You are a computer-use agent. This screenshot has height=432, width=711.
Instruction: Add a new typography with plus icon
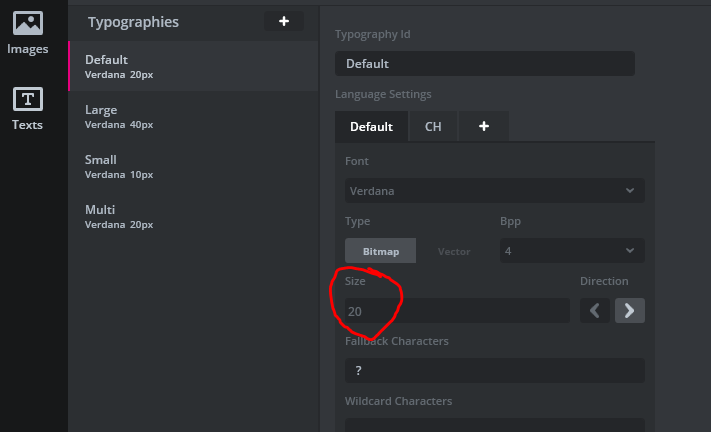[x=284, y=21]
